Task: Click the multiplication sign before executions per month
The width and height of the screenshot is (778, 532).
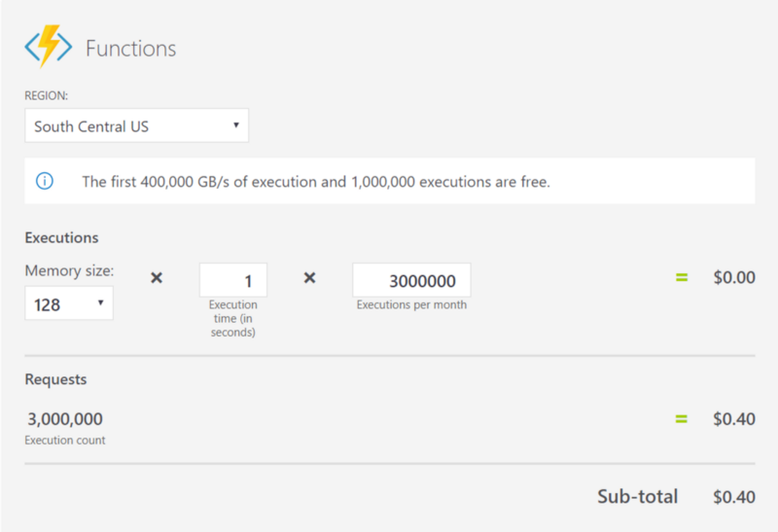Action: (x=309, y=278)
